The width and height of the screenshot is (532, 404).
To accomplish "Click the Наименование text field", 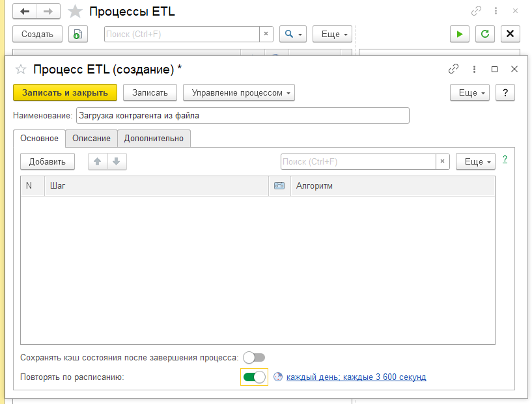I will click(x=242, y=116).
